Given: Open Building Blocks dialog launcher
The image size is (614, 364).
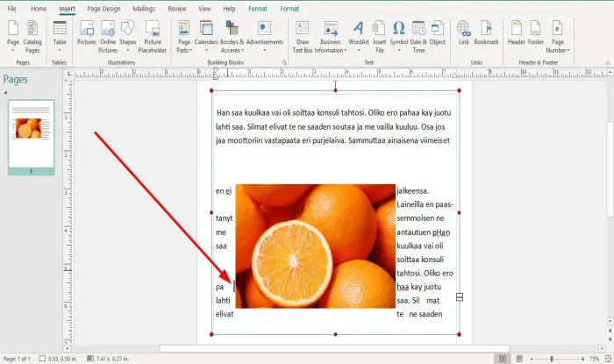Looking at the screenshot, I should [285, 62].
